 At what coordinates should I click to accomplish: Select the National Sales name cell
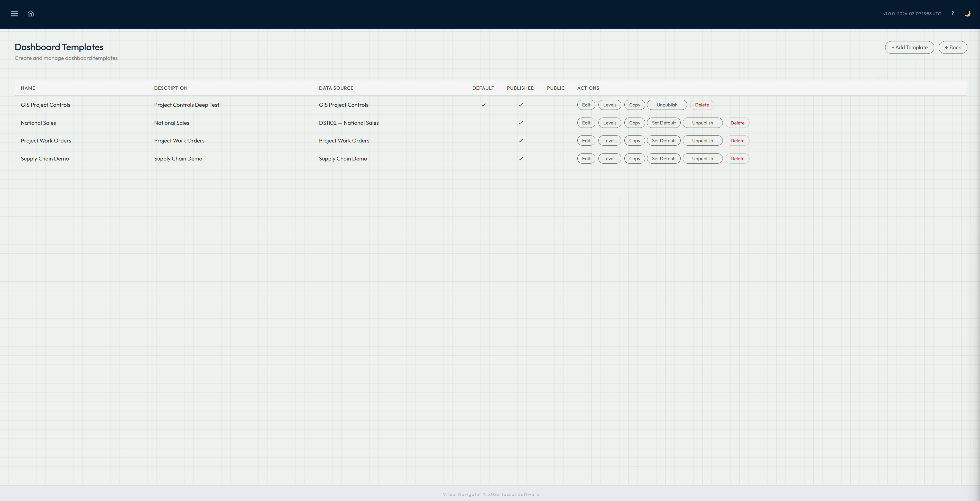click(38, 123)
